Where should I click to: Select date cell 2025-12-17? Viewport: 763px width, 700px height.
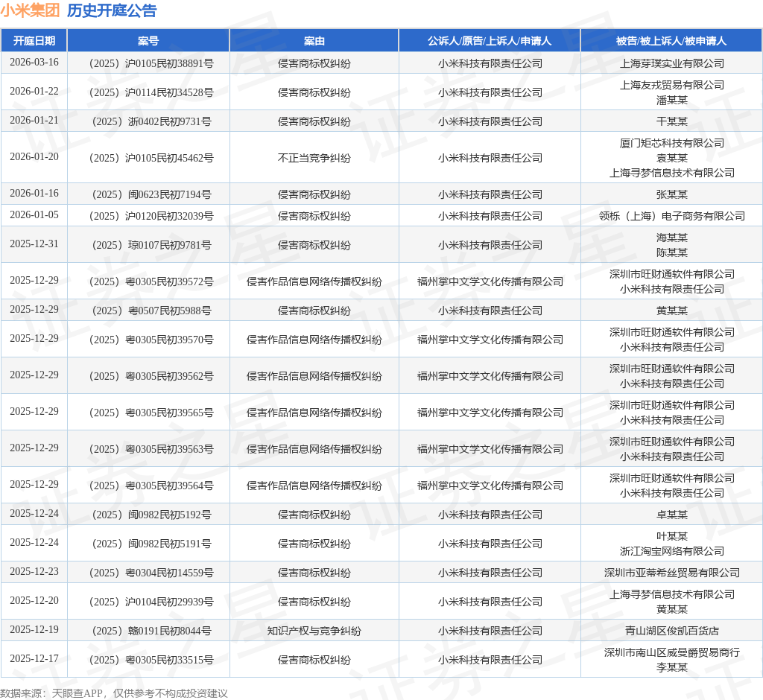pos(34,658)
